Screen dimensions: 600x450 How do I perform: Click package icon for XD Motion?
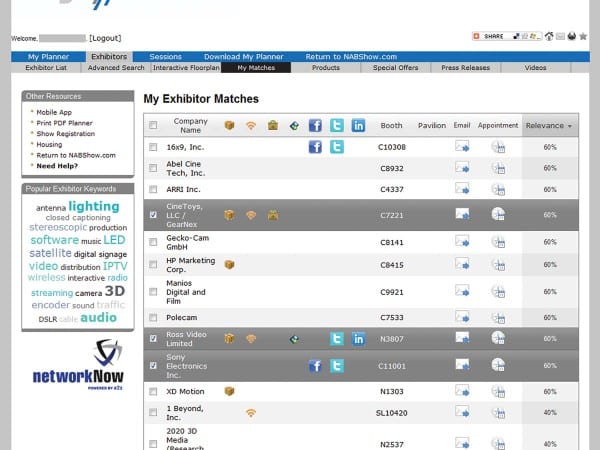(229, 391)
